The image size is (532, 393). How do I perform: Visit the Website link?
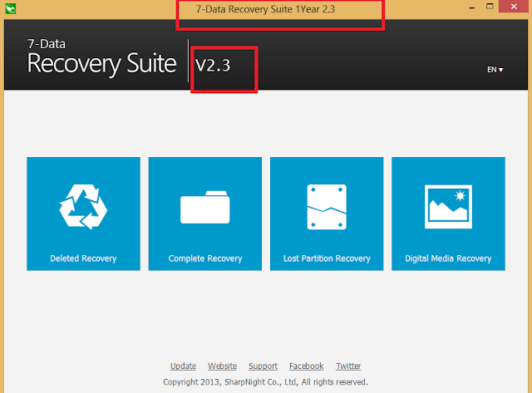point(222,366)
